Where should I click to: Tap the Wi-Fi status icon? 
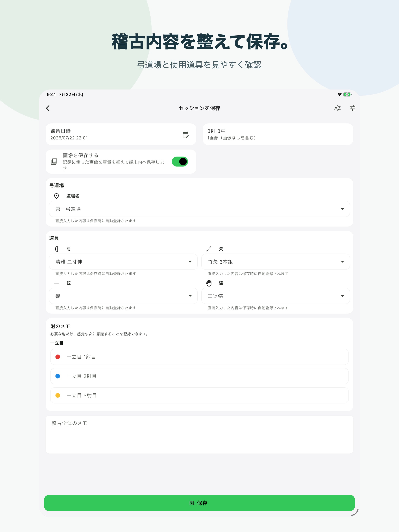pos(340,95)
